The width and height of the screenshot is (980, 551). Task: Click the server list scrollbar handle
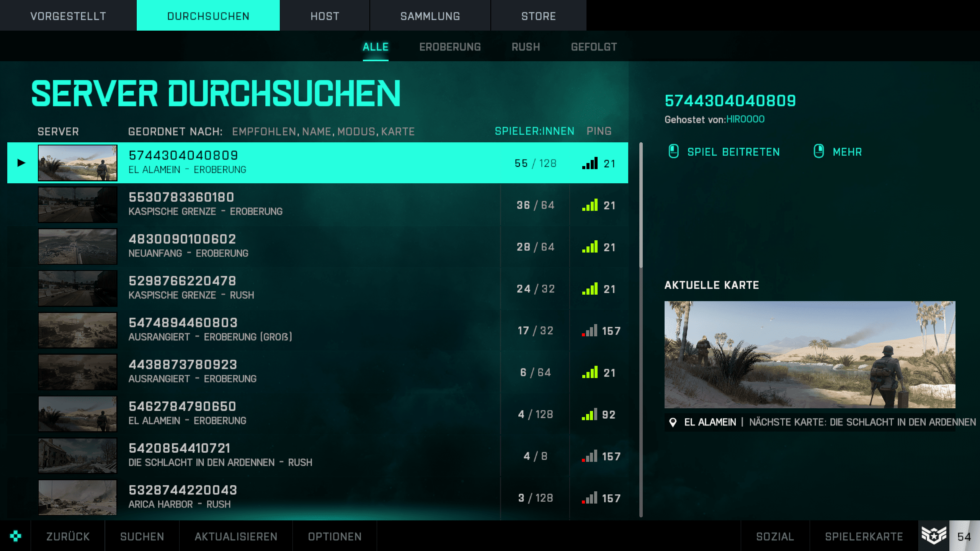[x=641, y=205]
